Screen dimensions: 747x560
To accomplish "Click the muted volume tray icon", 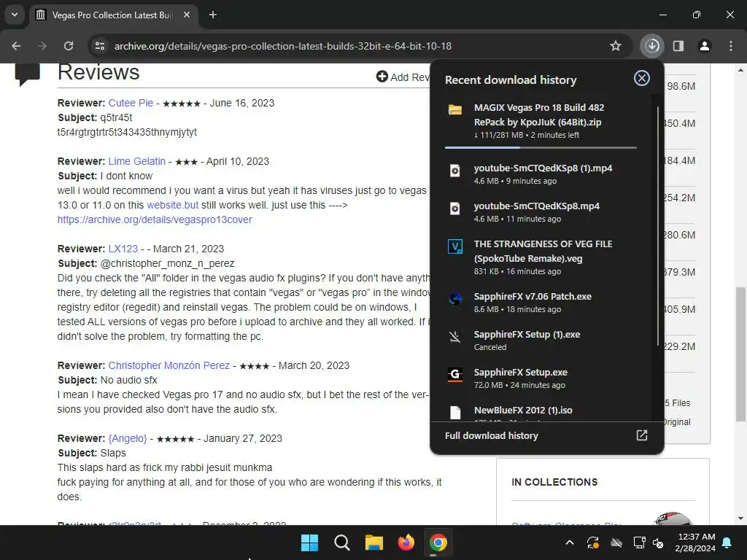I will (x=659, y=542).
